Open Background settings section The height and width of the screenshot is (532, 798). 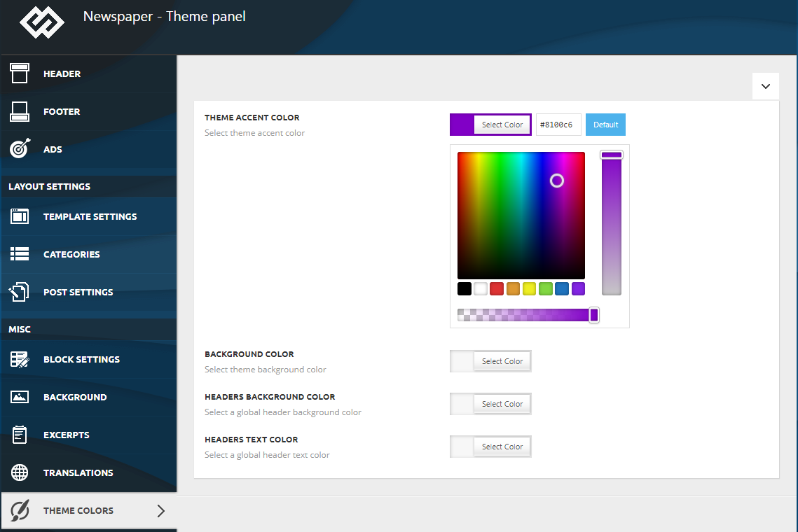coord(88,397)
